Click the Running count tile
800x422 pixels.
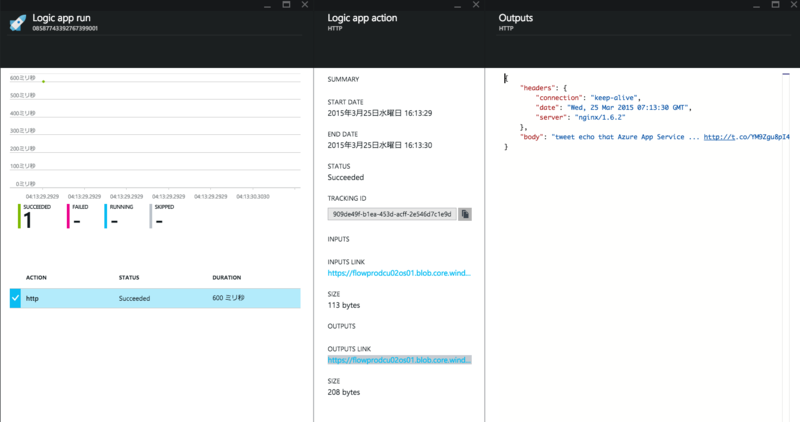119,216
